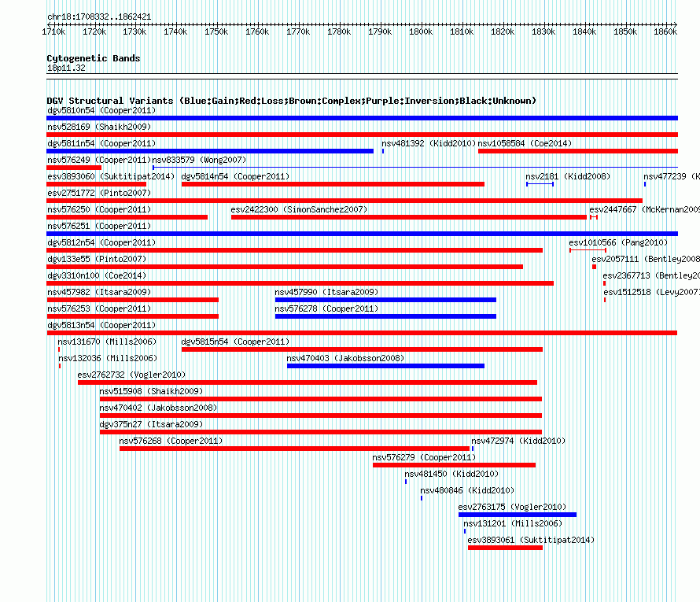Click dgv5815n54 (Cooper2011) label
This screenshot has width=700, height=602.
pyautogui.click(x=235, y=342)
